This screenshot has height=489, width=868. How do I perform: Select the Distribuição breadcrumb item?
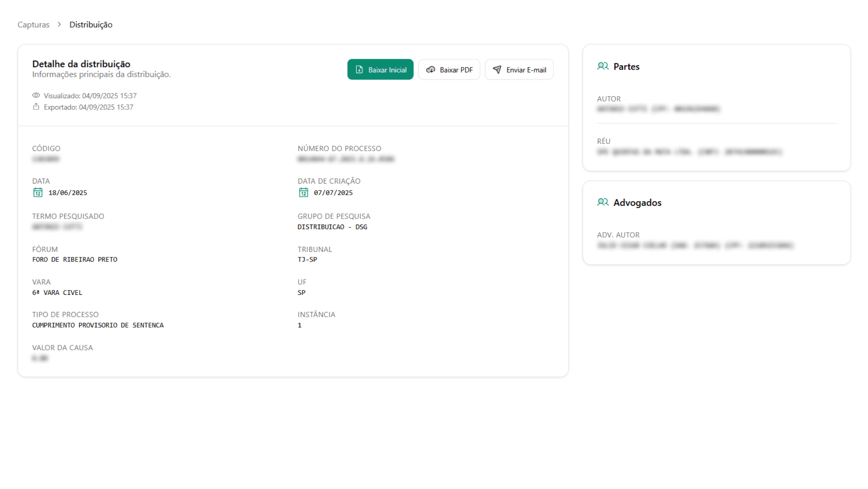[91, 24]
